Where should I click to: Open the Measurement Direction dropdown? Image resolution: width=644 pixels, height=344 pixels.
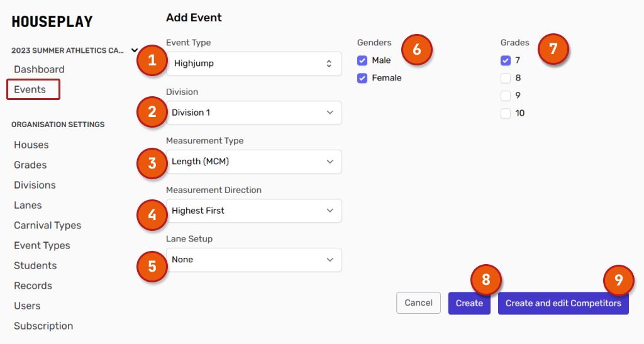coord(254,211)
